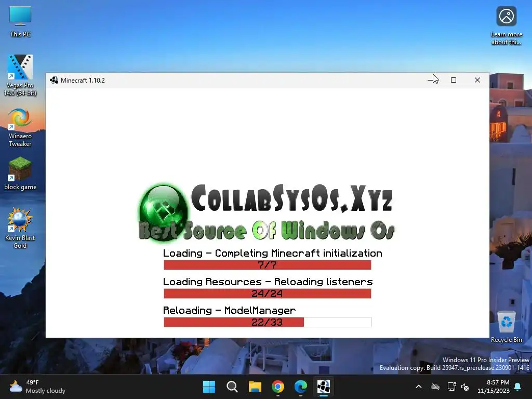Open taskbar Search
532x399 pixels.
pyautogui.click(x=232, y=387)
